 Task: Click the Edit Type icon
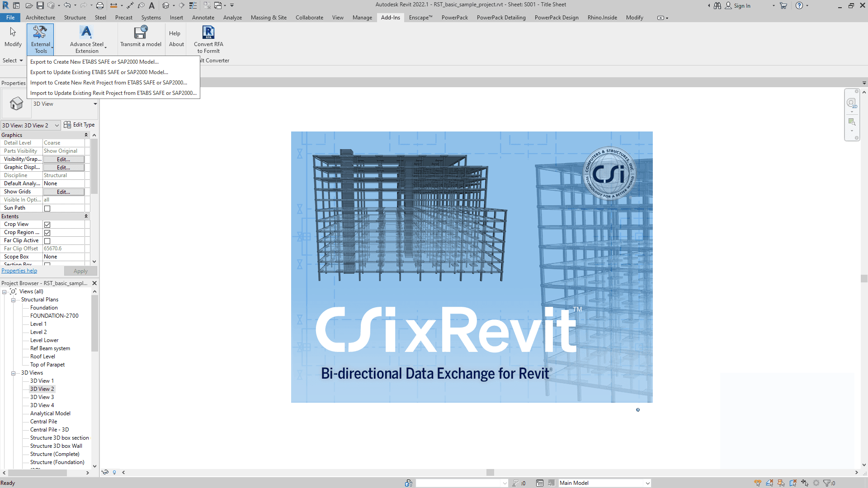pyautogui.click(x=67, y=125)
